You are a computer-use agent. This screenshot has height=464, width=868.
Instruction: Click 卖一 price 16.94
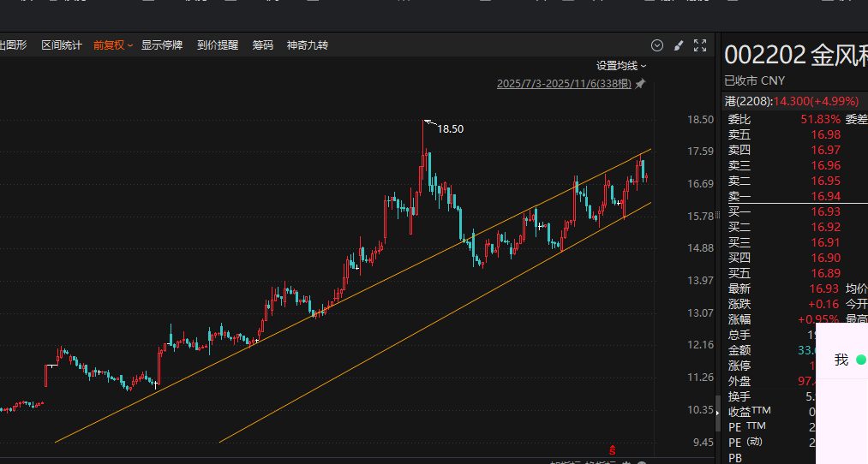pyautogui.click(x=825, y=196)
